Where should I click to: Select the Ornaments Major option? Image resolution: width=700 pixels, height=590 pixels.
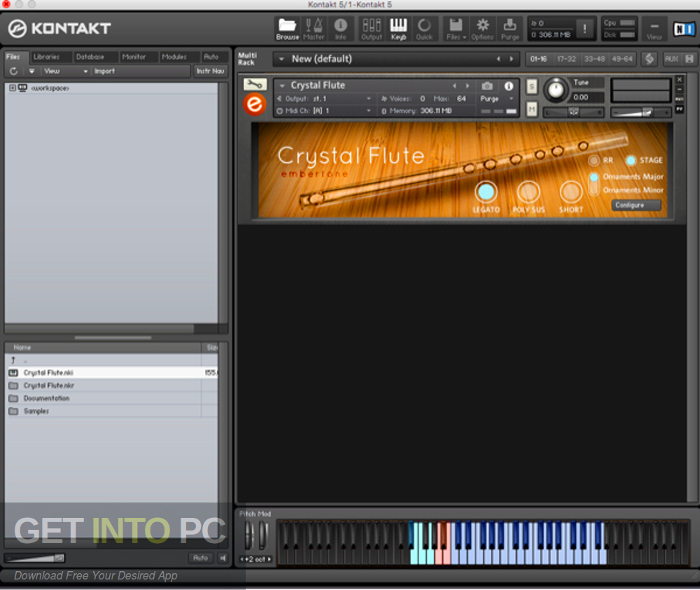coord(633,177)
